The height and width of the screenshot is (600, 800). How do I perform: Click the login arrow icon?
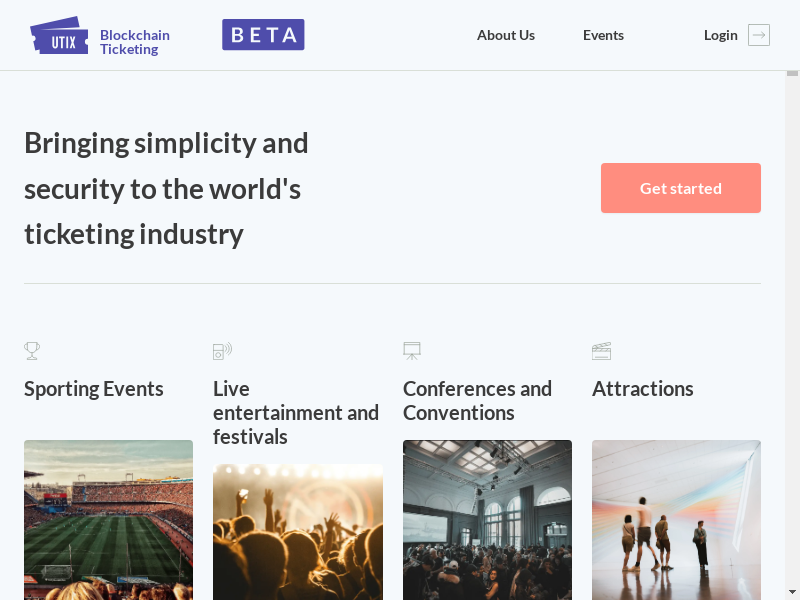[759, 35]
